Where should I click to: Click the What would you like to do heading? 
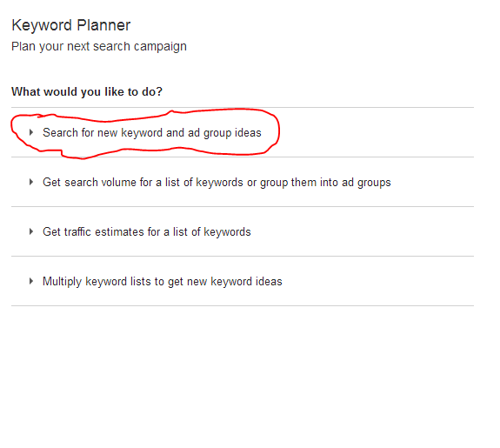click(x=87, y=92)
